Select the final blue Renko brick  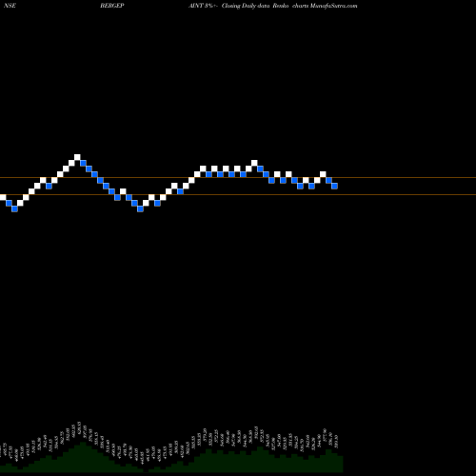coord(334,186)
